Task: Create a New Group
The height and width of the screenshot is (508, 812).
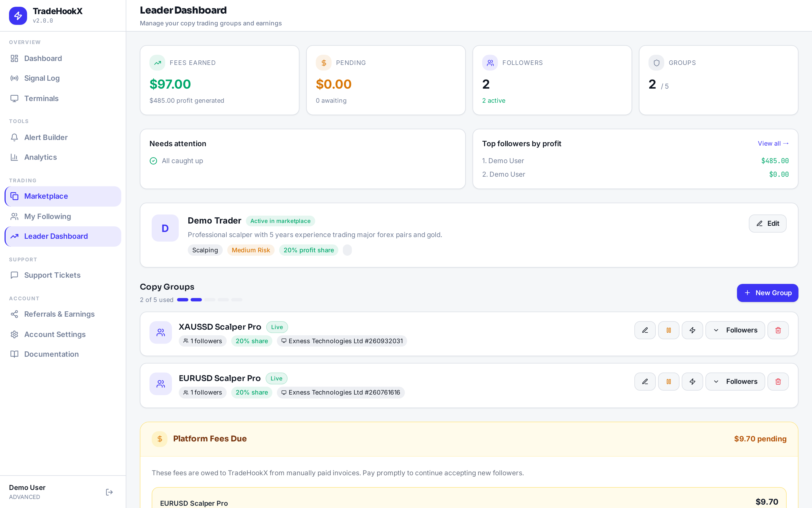Action: click(x=767, y=293)
